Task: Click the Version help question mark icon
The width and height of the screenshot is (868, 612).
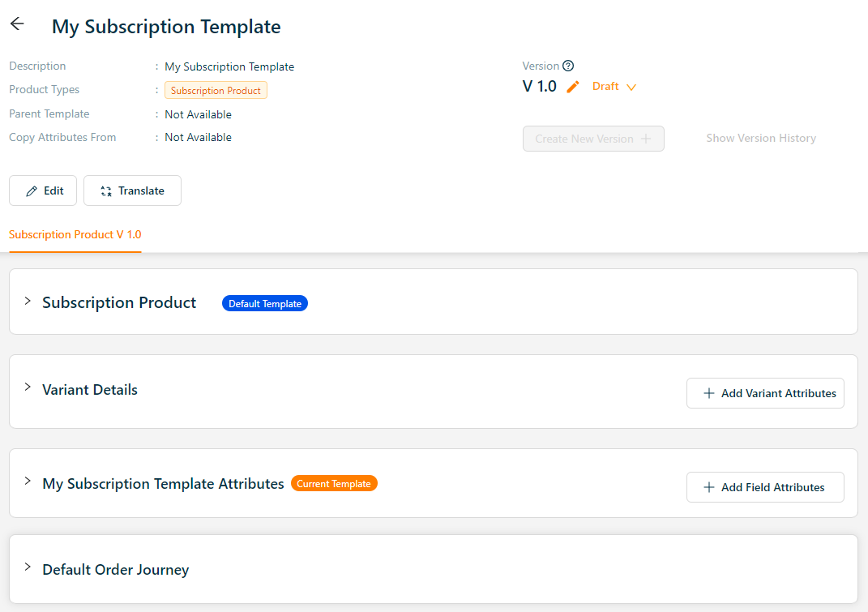Action: coord(568,66)
